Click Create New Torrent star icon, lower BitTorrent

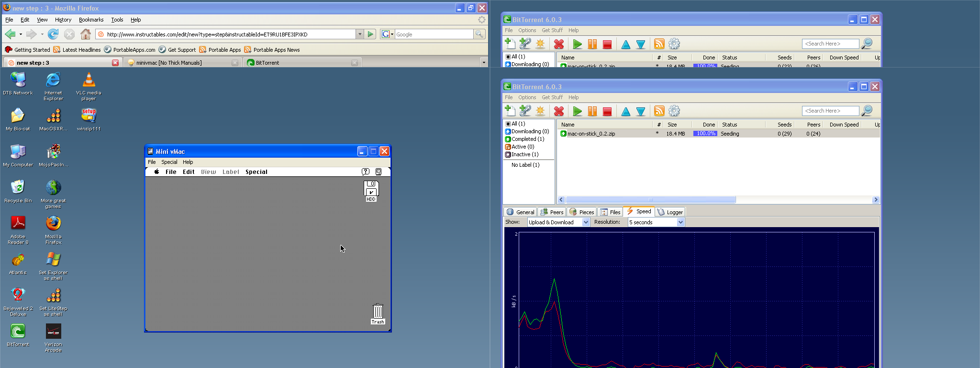click(x=540, y=111)
